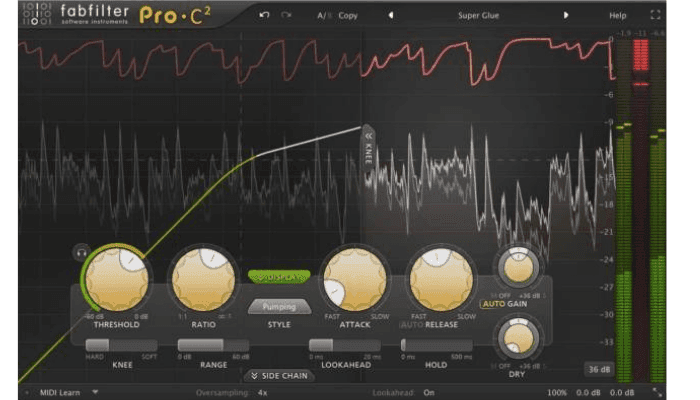
Task: Open the Super Glue preset menu
Action: [478, 16]
